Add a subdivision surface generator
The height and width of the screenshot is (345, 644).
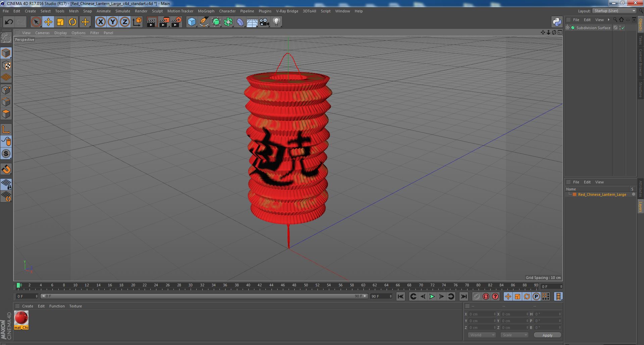pos(216,22)
